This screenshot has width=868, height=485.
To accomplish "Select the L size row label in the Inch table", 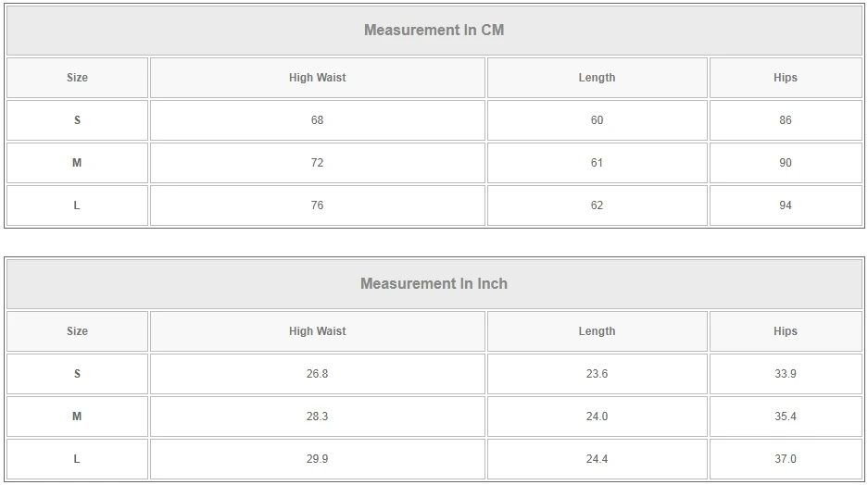I will (77, 459).
